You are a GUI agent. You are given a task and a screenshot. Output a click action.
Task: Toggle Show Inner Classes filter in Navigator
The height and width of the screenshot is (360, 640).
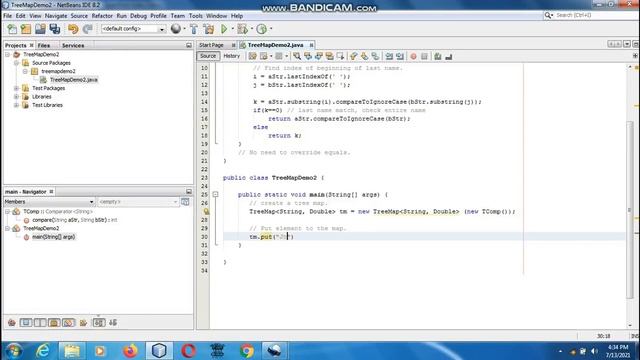coord(68,323)
